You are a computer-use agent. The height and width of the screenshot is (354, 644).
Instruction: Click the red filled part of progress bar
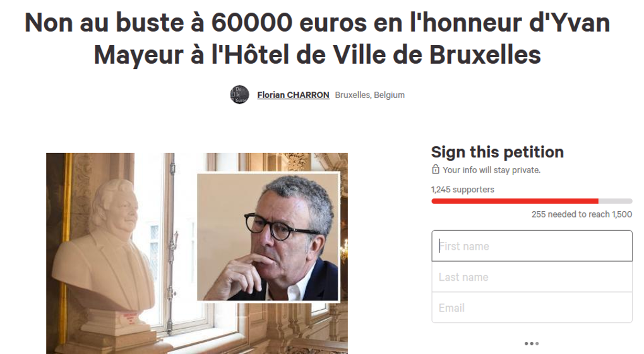(515, 201)
